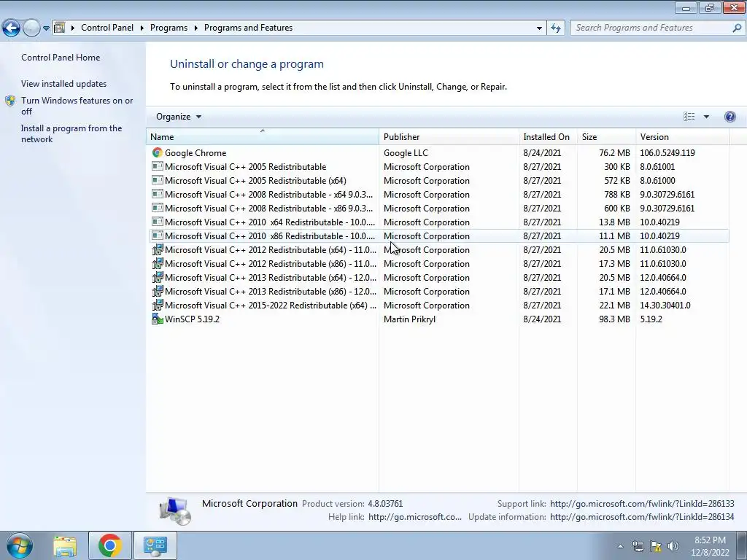Image resolution: width=747 pixels, height=560 pixels.
Task: Click the Visual C++ 2010 x64 row icon
Action: click(158, 222)
